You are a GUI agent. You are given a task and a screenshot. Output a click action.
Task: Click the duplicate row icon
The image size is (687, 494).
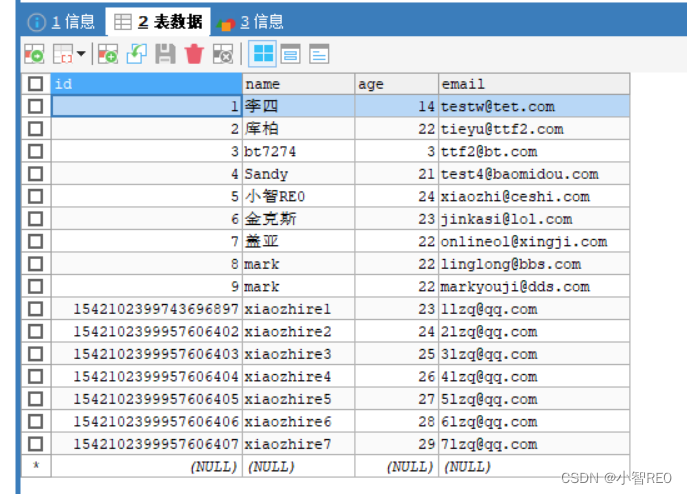(137, 54)
